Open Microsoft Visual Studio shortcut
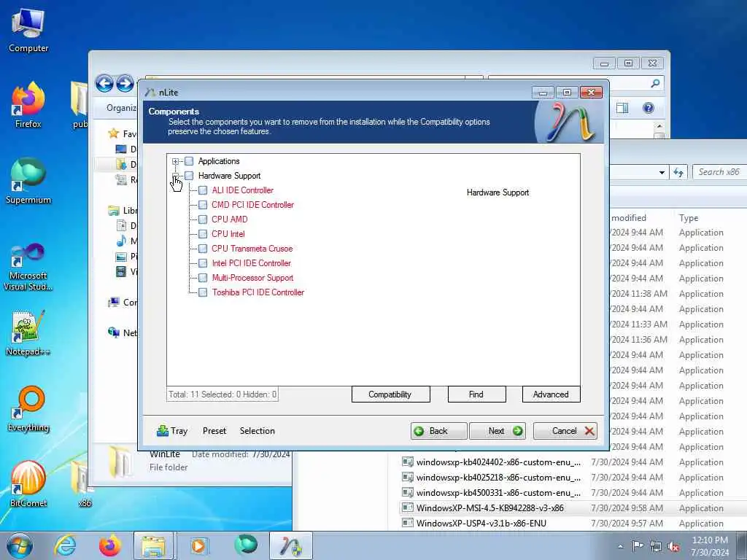Screen dimensions: 747x560 pos(28,267)
